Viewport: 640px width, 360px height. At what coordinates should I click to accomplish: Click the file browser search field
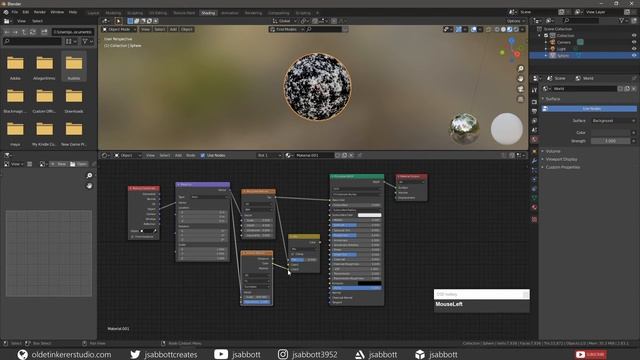coord(32,41)
